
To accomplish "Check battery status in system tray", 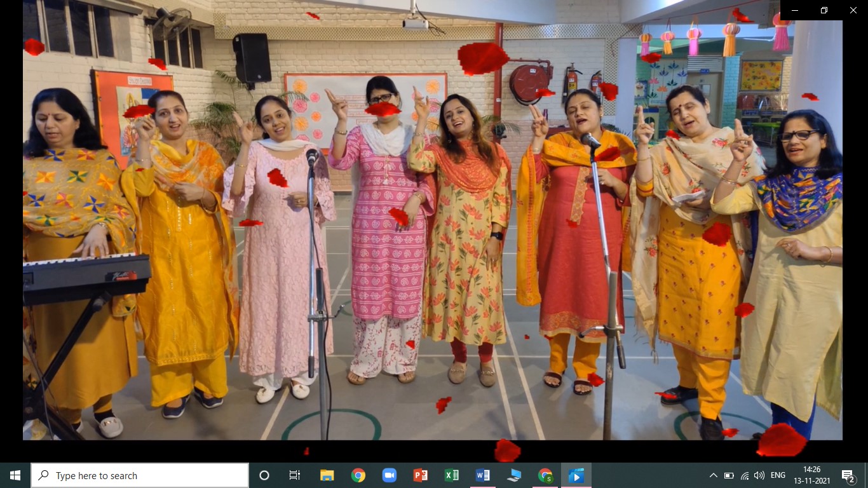I will [x=729, y=475].
